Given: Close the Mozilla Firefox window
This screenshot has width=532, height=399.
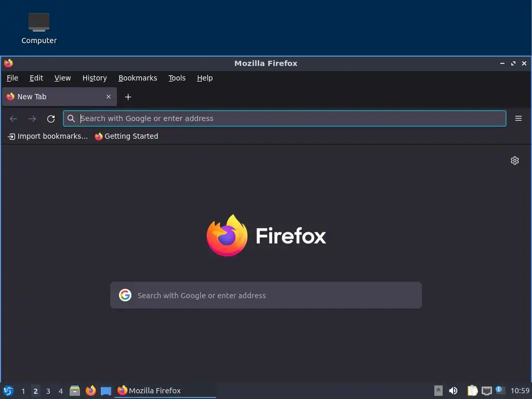Looking at the screenshot, I should (x=524, y=63).
